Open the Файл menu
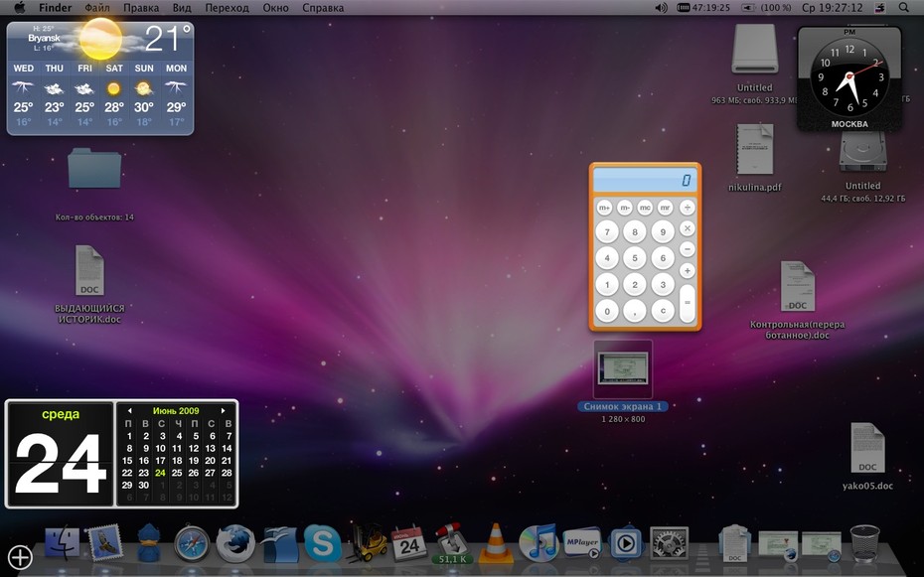Image resolution: width=924 pixels, height=577 pixels. click(x=97, y=8)
